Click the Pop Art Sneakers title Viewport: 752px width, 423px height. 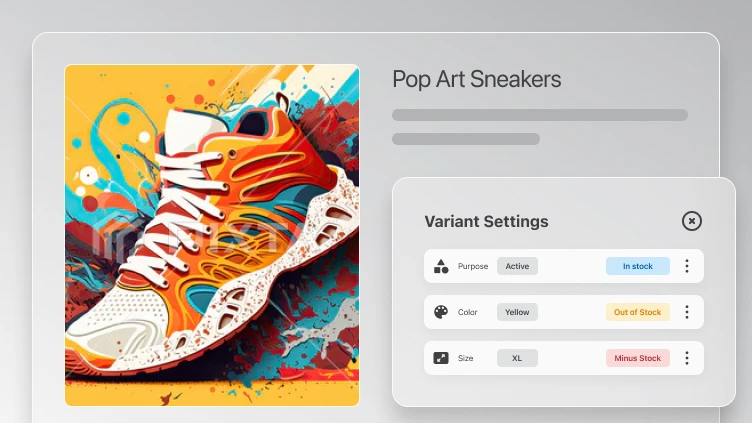[x=477, y=80]
